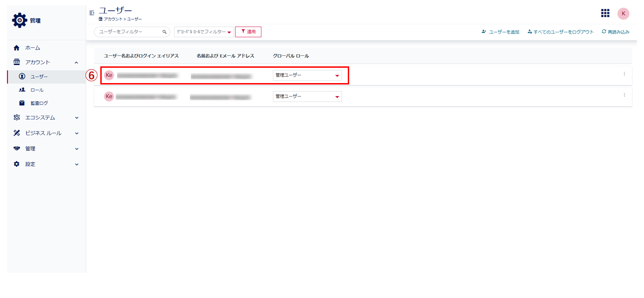
Task: Open first user's 管理ユーザー role dropdown
Action: pos(307,75)
